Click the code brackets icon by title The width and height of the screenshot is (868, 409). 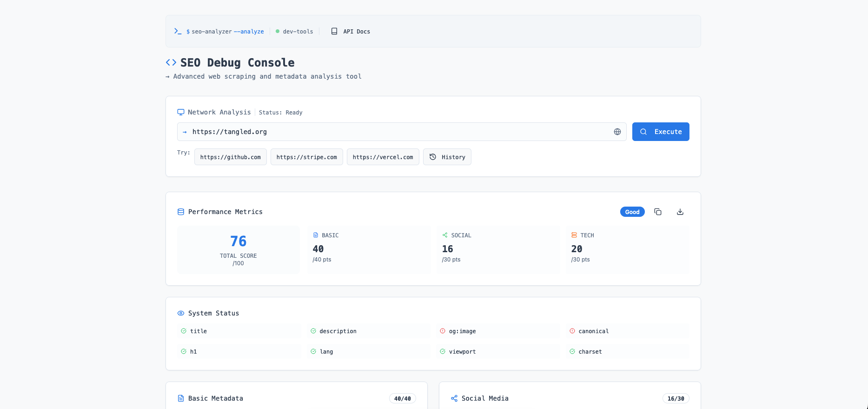point(171,62)
